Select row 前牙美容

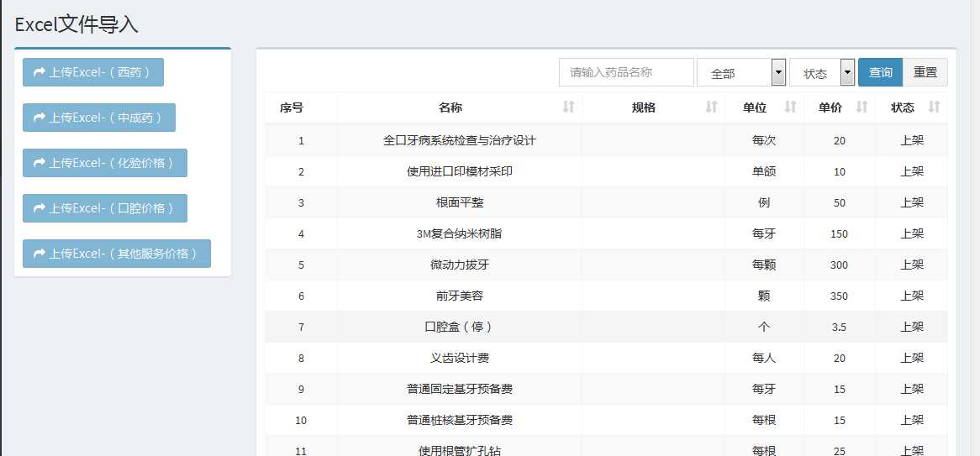[606, 296]
